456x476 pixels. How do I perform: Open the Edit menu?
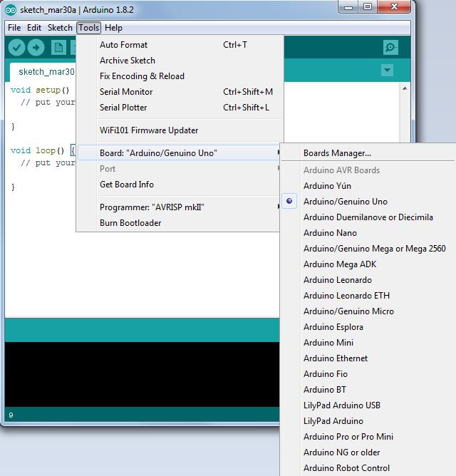(x=34, y=28)
